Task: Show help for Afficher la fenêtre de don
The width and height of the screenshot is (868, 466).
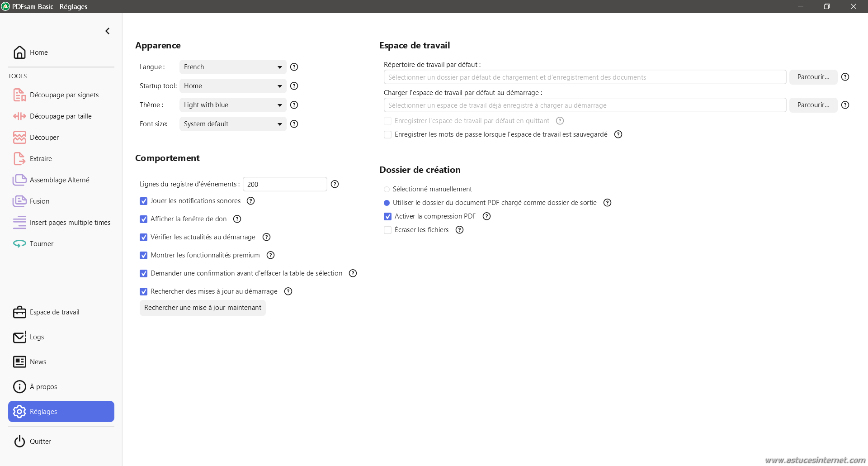Action: (x=237, y=219)
